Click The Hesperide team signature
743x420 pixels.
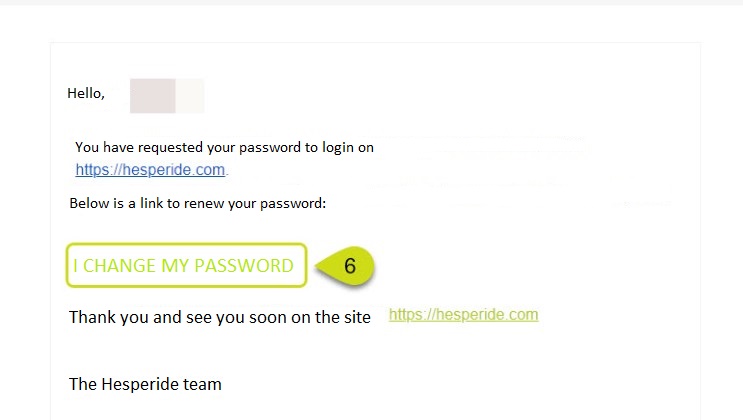pos(145,384)
